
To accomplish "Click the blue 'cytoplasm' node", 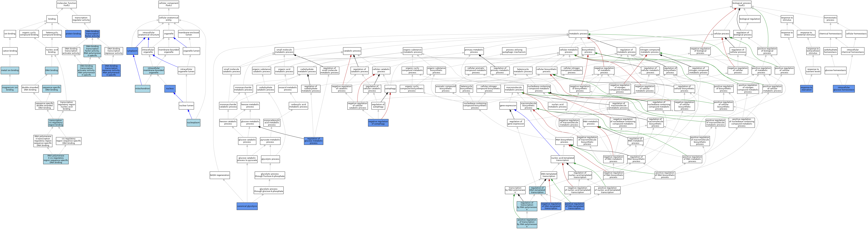I will [x=132, y=51].
